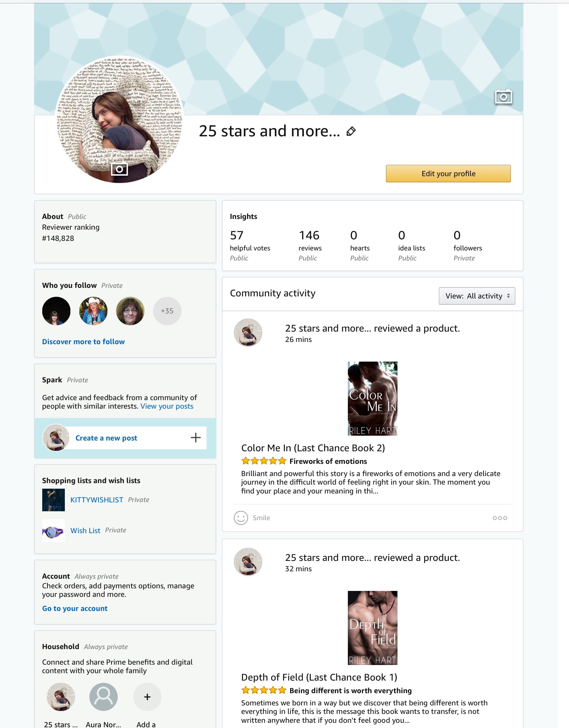This screenshot has width=569, height=728.
Task: Click Edit your profile button
Action: [448, 173]
